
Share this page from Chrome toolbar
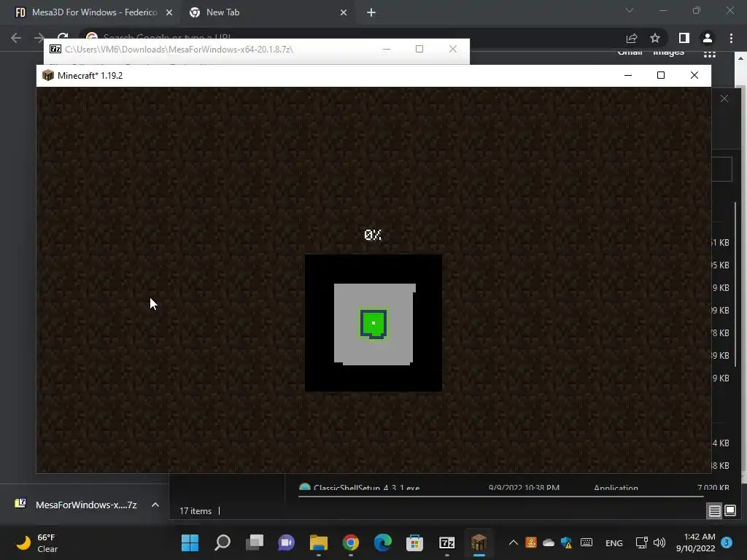(x=632, y=38)
